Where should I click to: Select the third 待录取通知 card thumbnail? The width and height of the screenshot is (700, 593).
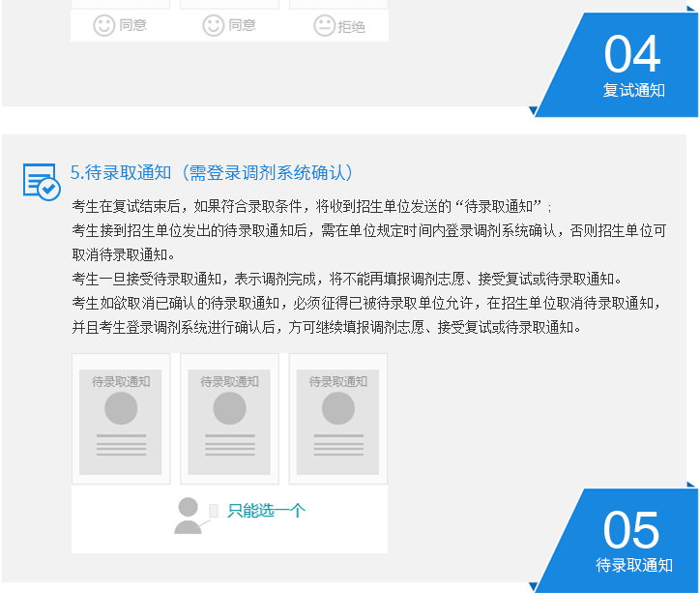coord(338,419)
